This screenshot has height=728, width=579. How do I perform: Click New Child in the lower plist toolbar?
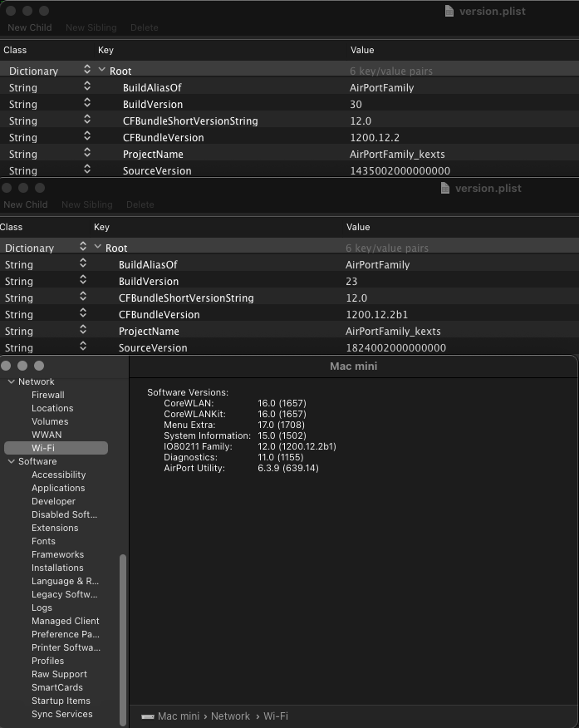tap(26, 204)
